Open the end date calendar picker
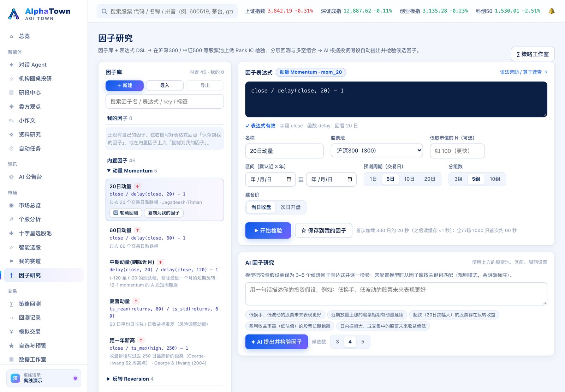 click(x=350, y=179)
